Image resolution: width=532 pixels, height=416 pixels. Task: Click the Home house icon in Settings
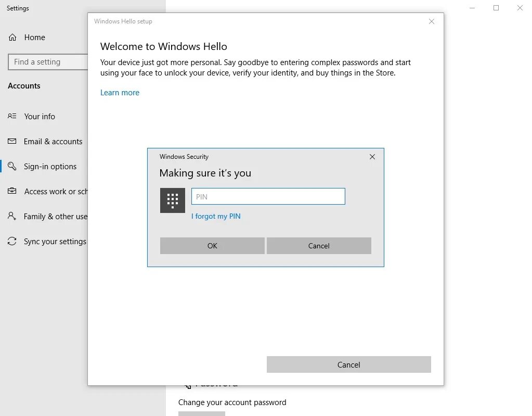tap(12, 37)
